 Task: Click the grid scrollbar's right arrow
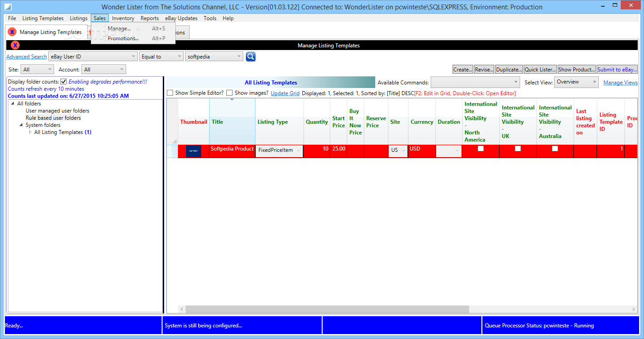[633, 309]
